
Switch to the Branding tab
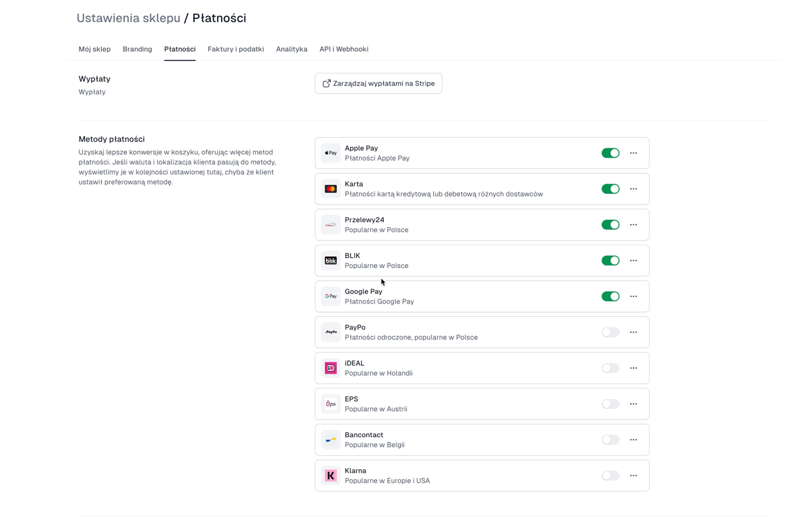pyautogui.click(x=137, y=49)
